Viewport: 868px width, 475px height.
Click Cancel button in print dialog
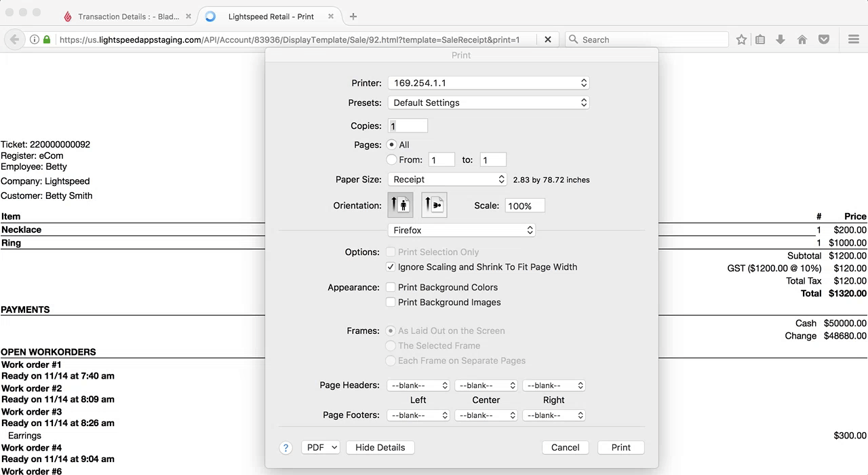pos(566,447)
